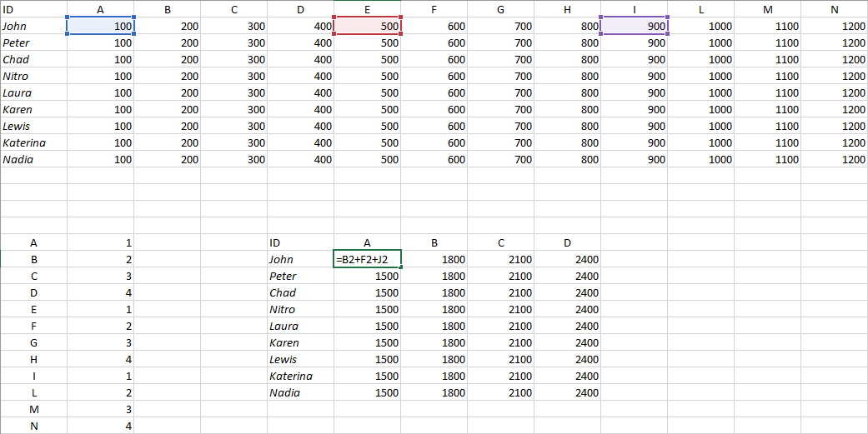Select Chad's 100 cell in the upper table
Screen dimensions: 868x434
pos(100,59)
